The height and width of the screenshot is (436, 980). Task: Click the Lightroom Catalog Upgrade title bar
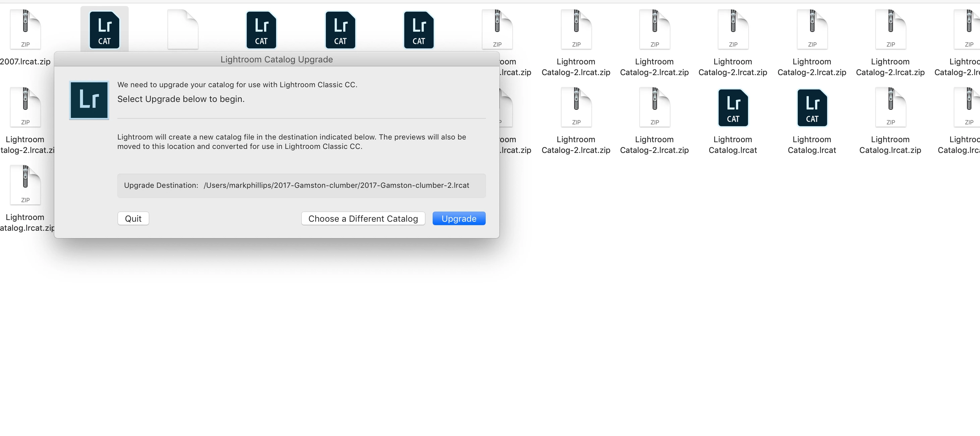[x=277, y=59]
